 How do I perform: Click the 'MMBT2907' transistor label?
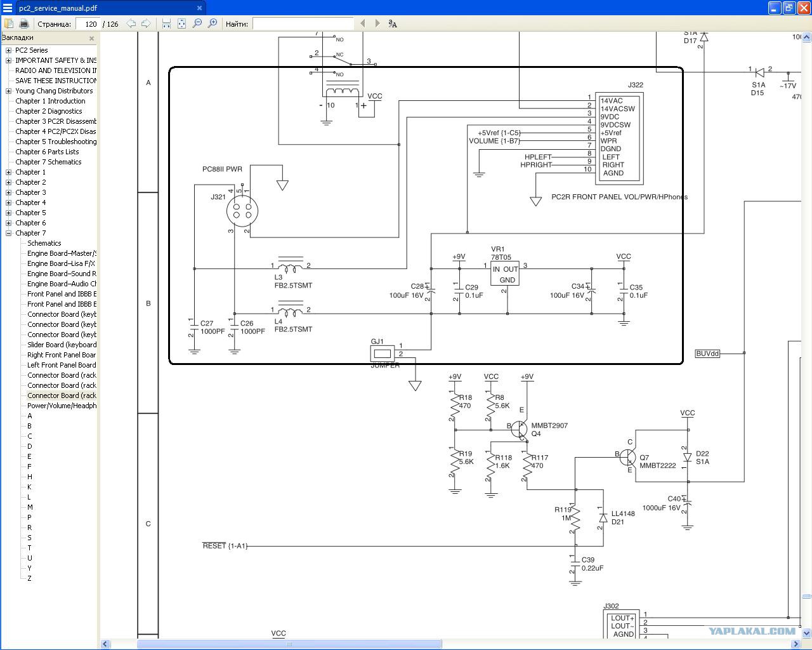[549, 425]
